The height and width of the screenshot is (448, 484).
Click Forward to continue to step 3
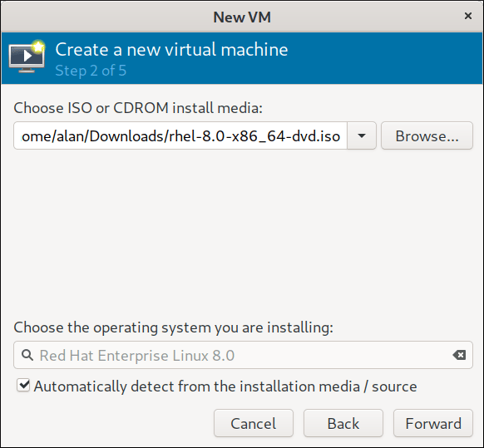tap(433, 423)
